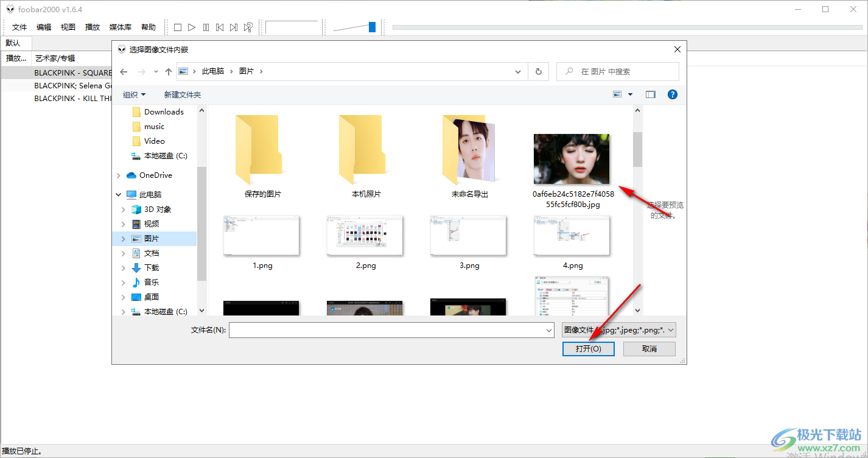Toggle the preview pane icon

pyautogui.click(x=651, y=94)
